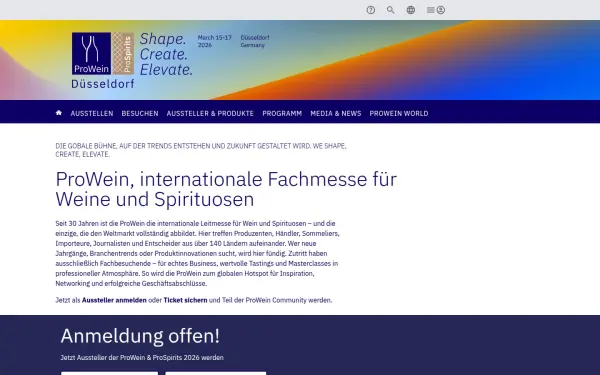
Task: Open the search magnifier icon
Action: (390, 10)
